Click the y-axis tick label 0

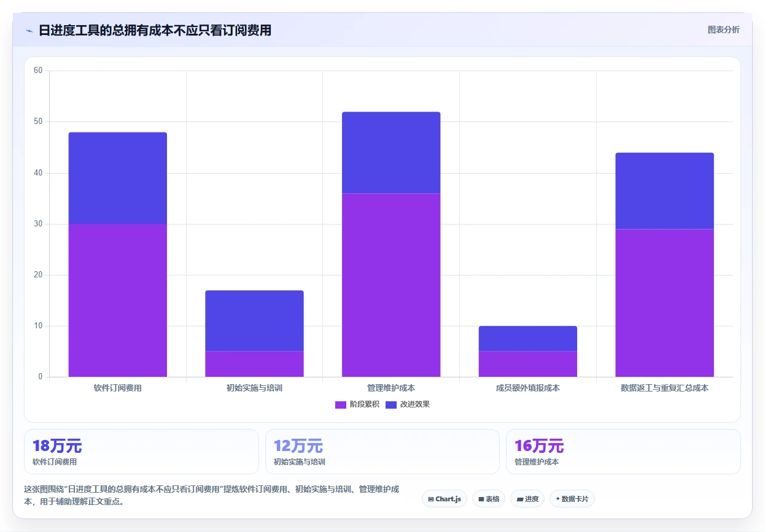click(x=41, y=377)
